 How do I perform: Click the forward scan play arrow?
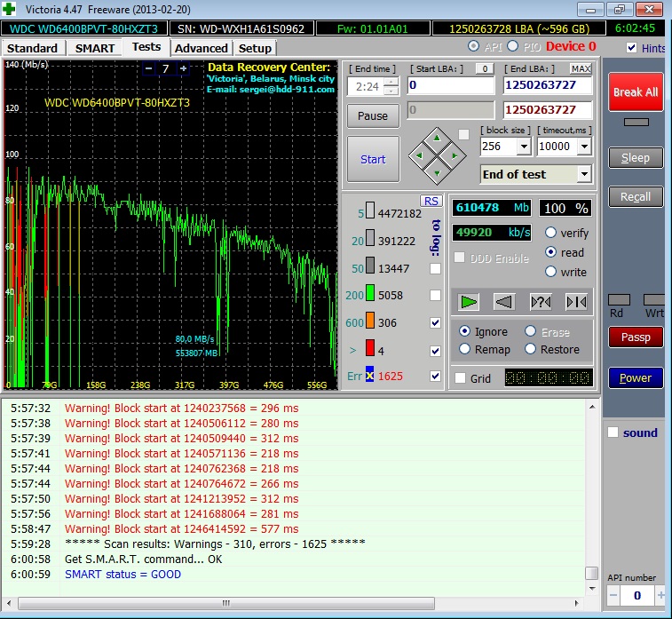pos(469,301)
